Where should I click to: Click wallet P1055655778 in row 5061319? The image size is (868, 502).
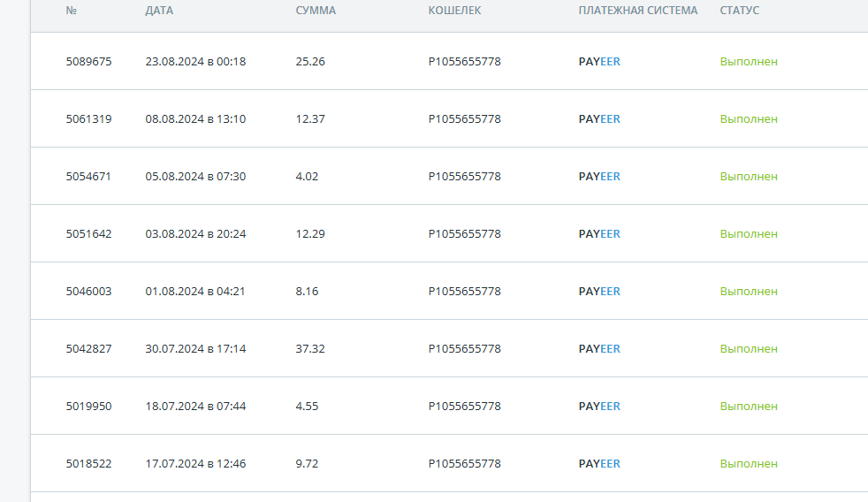pos(464,119)
